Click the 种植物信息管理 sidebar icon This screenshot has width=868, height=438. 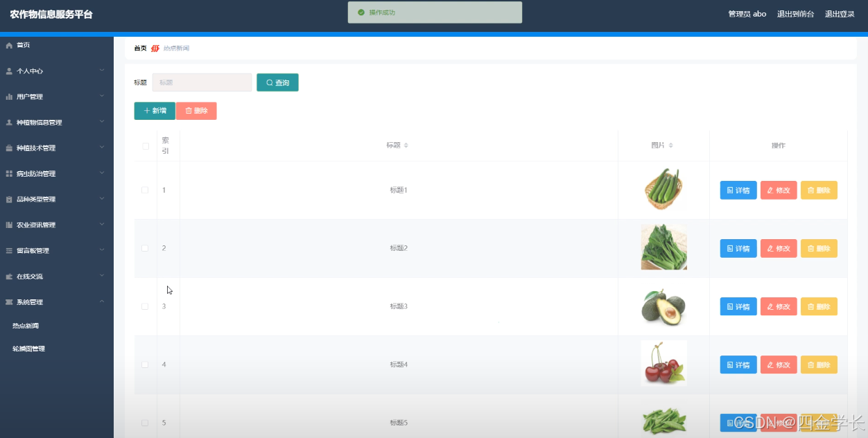9,123
